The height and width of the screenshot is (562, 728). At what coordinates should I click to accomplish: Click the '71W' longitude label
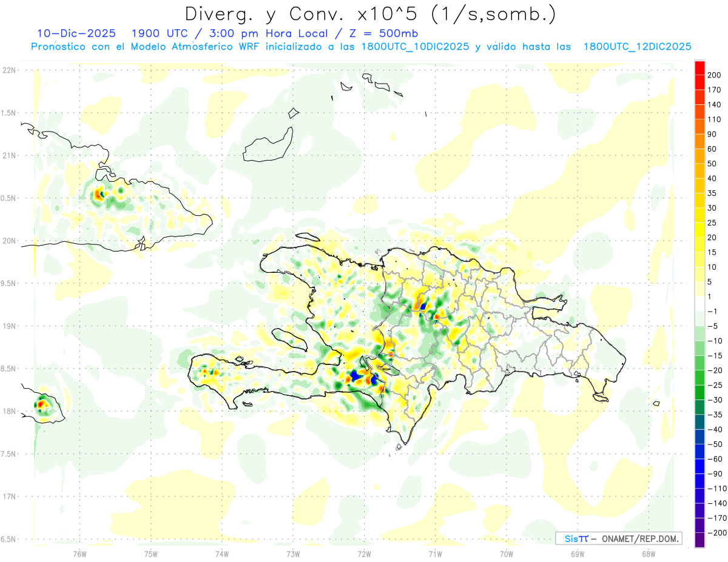(x=435, y=554)
